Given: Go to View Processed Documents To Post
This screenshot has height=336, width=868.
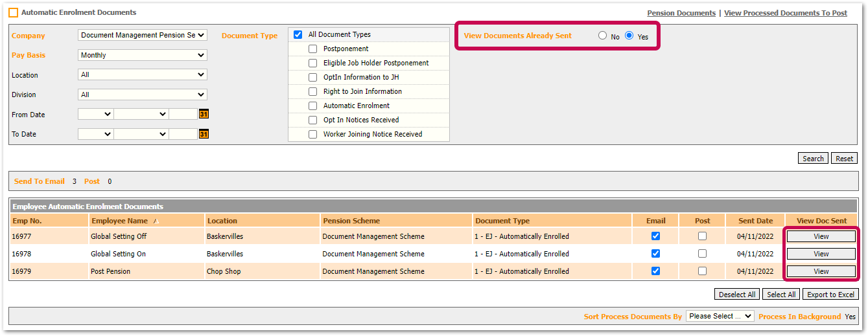Looking at the screenshot, I should (x=785, y=13).
